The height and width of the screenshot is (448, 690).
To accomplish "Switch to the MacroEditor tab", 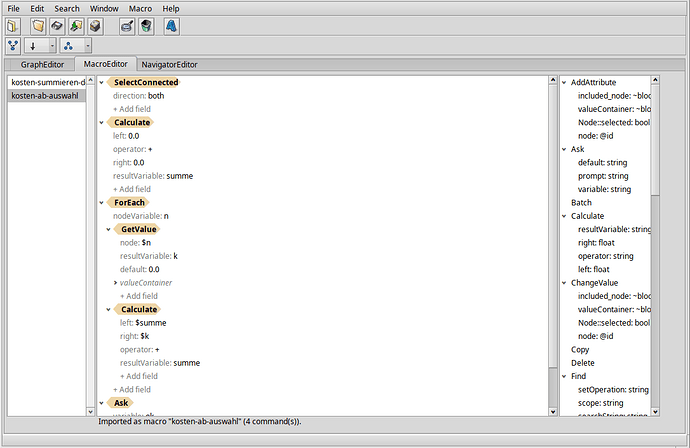I will 106,64.
